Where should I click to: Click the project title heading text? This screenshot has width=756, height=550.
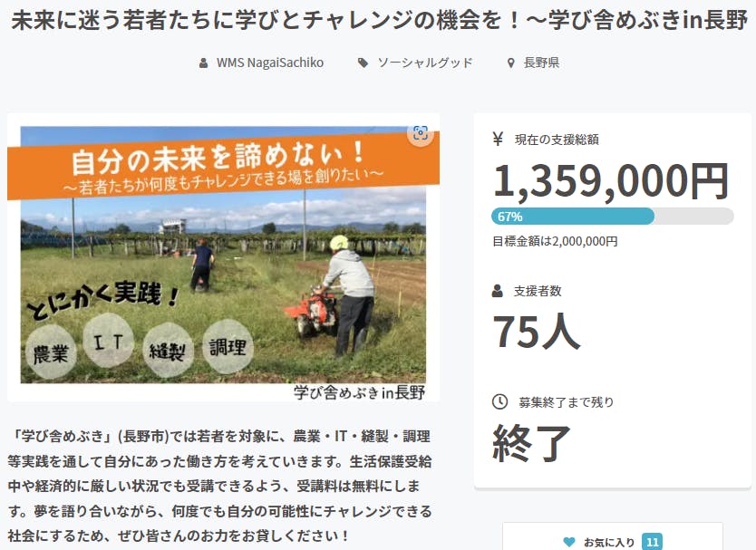[x=379, y=21]
